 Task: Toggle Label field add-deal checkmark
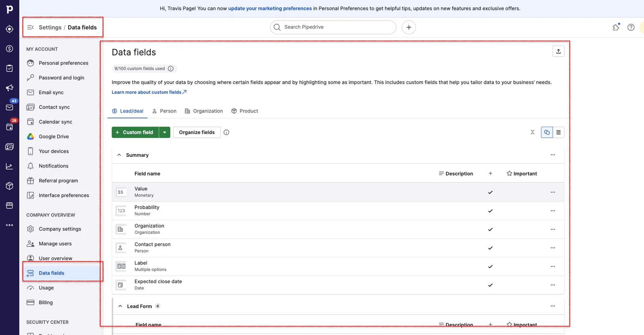490,267
